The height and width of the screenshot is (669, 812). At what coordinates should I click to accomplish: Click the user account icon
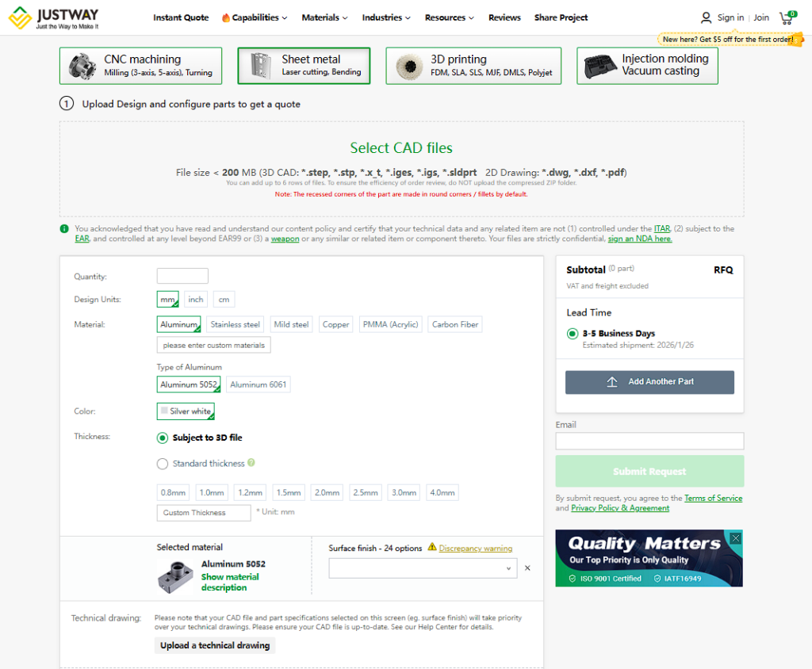706,17
